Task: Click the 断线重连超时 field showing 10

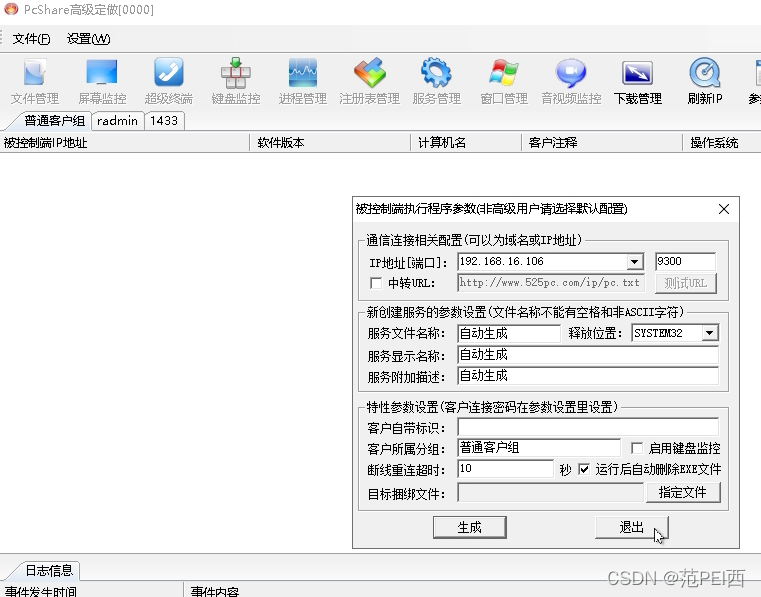Action: point(505,469)
